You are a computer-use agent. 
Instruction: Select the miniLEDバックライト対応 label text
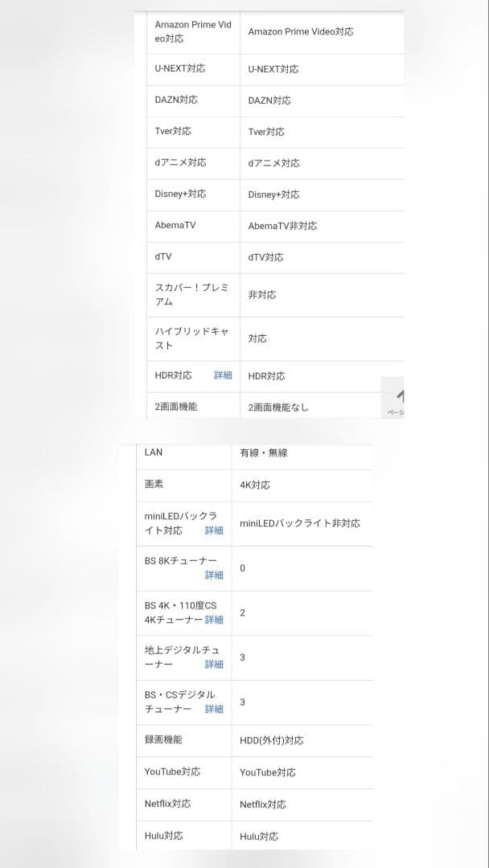[x=180, y=523]
